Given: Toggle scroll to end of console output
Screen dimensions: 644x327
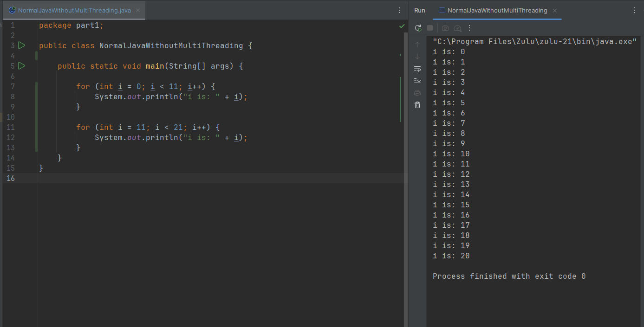Looking at the screenshot, I should point(417,81).
